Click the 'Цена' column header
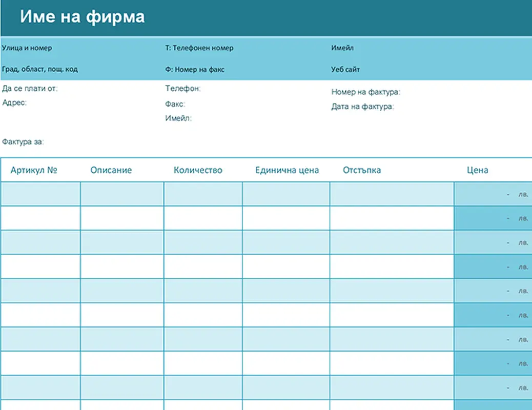 pyautogui.click(x=477, y=170)
